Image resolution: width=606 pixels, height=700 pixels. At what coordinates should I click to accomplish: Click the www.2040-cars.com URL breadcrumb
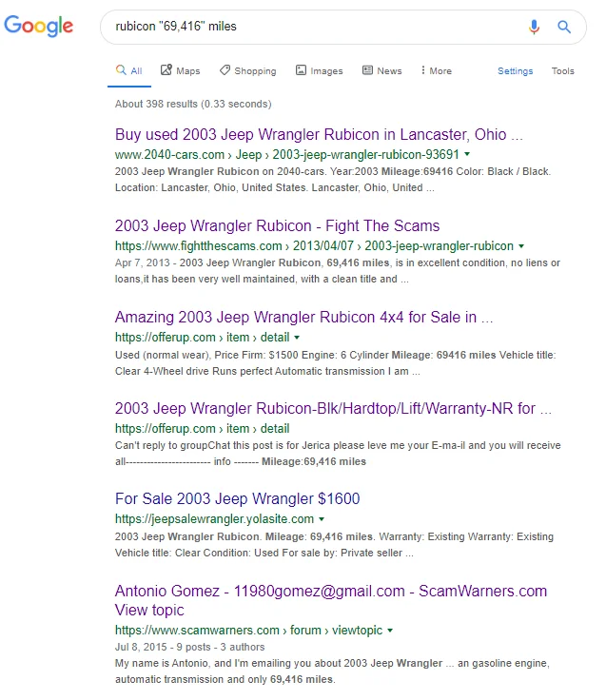[287, 154]
